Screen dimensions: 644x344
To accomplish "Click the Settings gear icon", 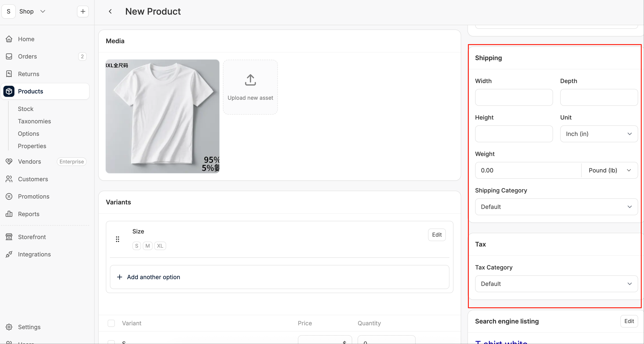I will point(9,327).
